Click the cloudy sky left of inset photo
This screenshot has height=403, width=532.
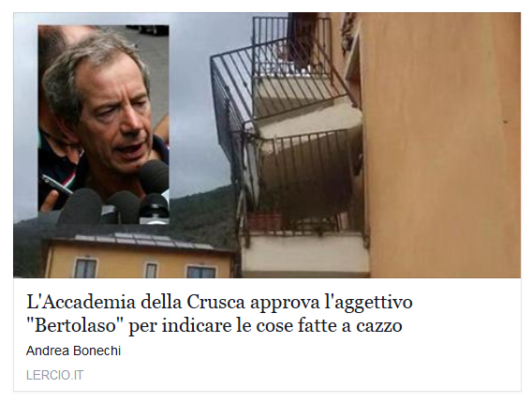[25, 115]
